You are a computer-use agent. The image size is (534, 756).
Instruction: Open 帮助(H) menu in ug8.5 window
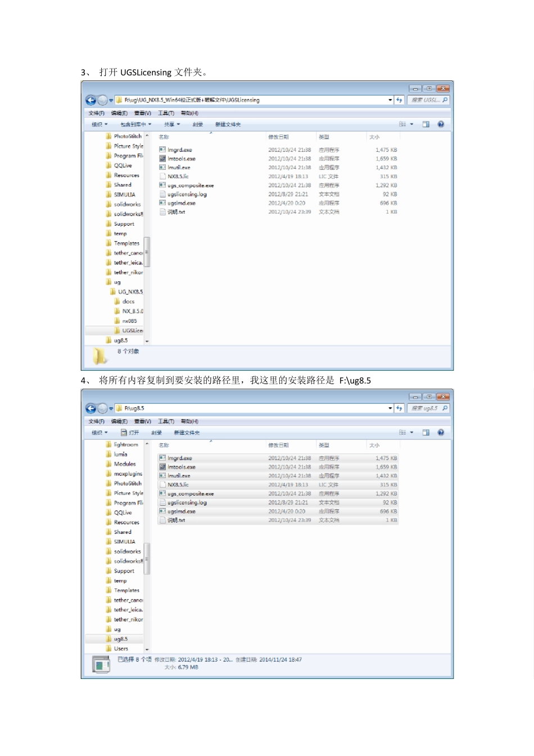pos(189,422)
